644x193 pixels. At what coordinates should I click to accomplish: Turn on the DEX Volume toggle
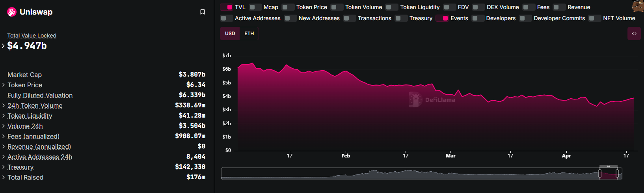[478, 7]
